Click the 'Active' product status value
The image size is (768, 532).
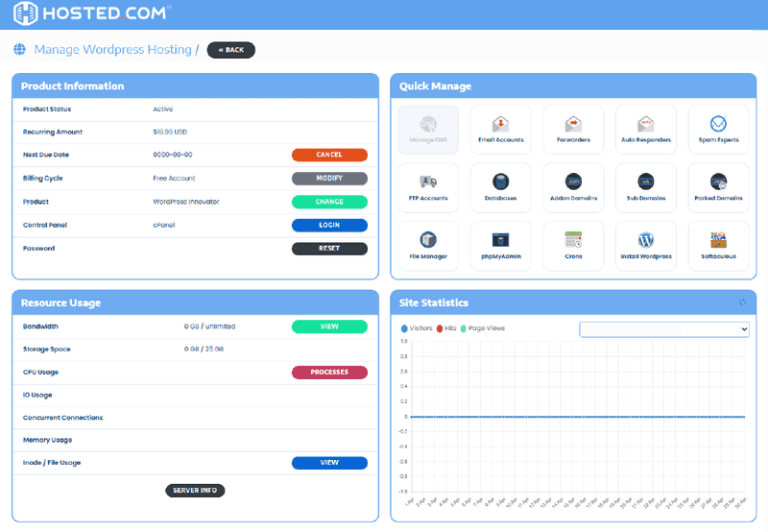click(x=162, y=109)
